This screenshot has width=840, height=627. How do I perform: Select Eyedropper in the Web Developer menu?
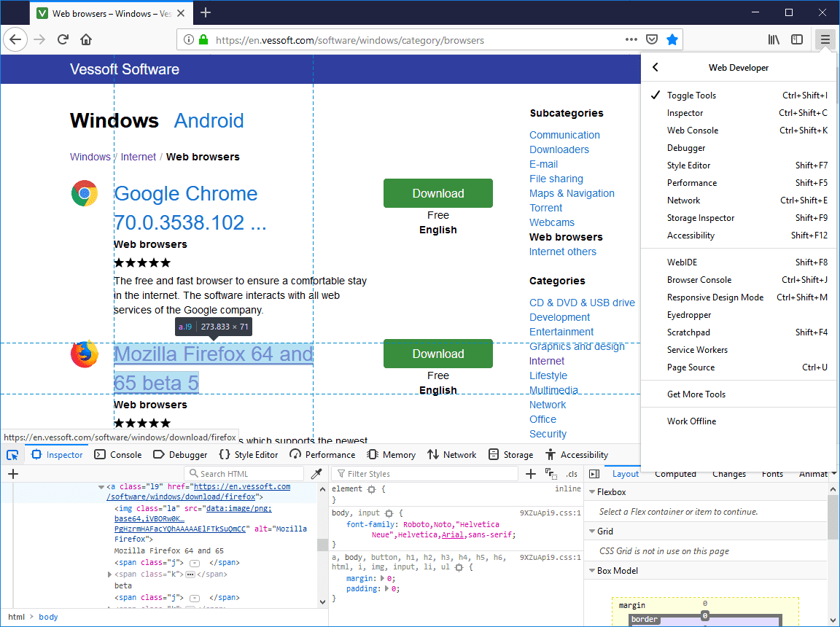point(739,315)
